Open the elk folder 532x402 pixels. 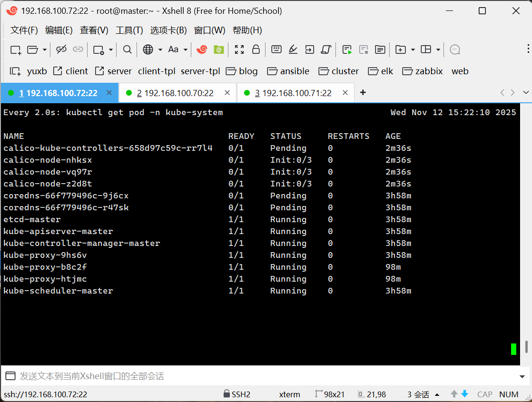(381, 71)
